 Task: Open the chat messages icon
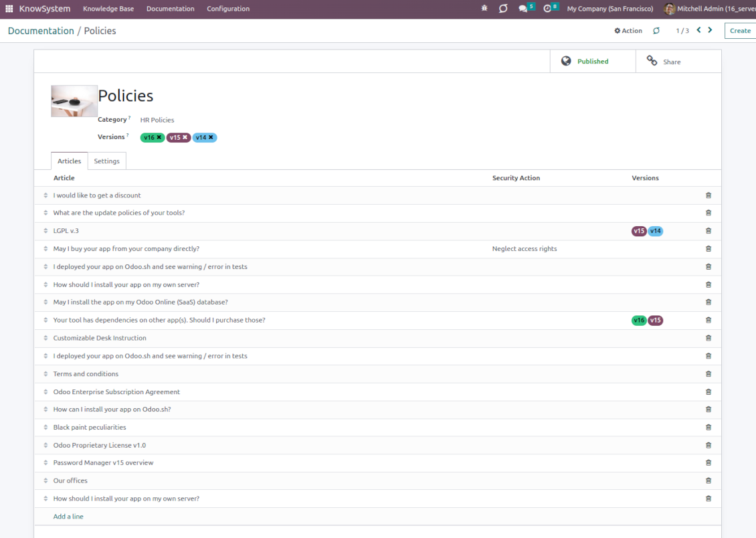(x=523, y=9)
